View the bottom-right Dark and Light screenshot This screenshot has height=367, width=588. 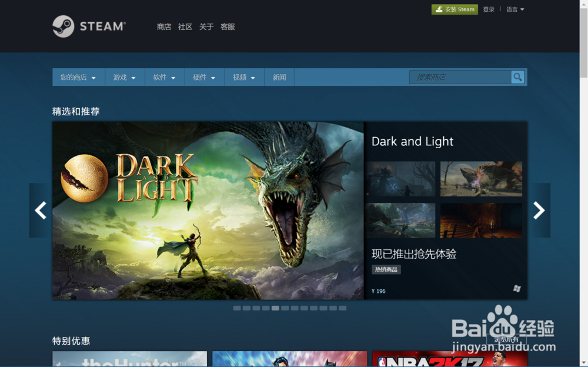481,221
